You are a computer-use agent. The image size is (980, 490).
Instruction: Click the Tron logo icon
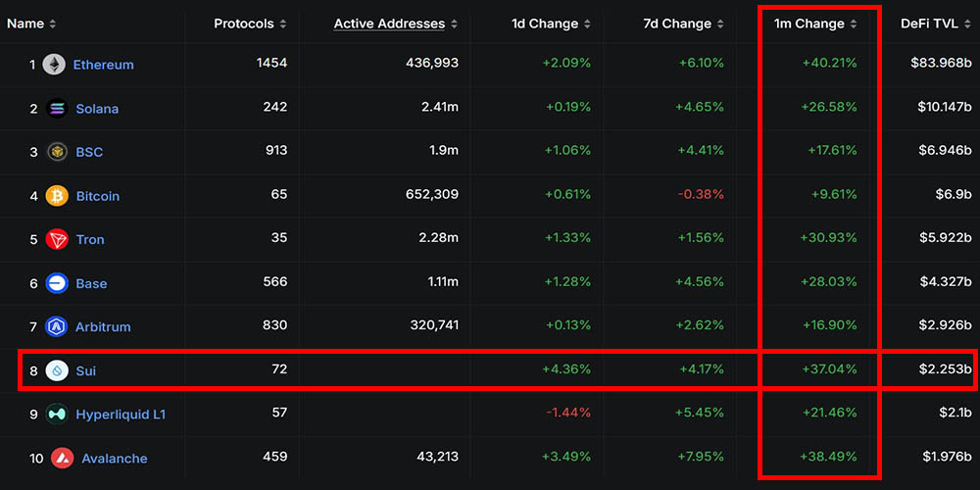click(57, 239)
